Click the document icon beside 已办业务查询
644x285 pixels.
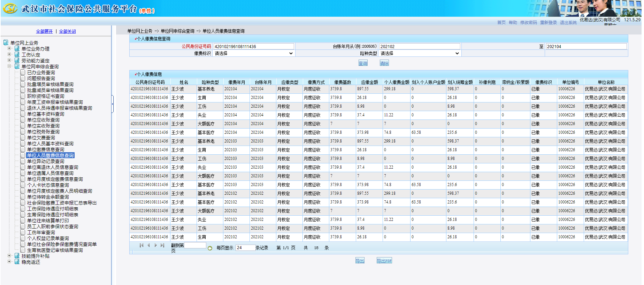click(x=23, y=72)
